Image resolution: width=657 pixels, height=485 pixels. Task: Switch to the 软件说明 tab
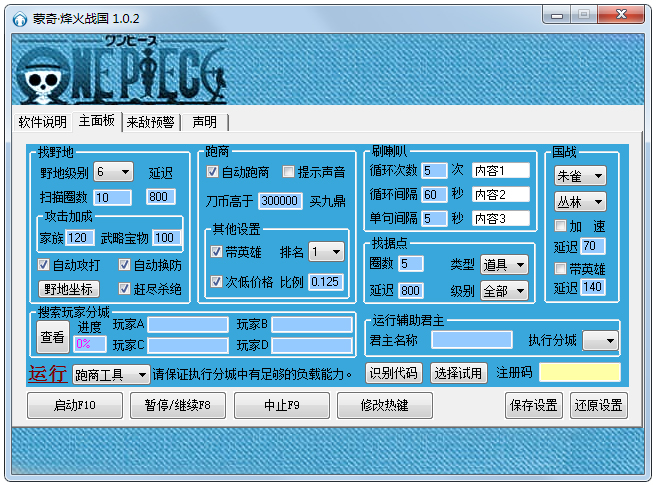click(43, 122)
